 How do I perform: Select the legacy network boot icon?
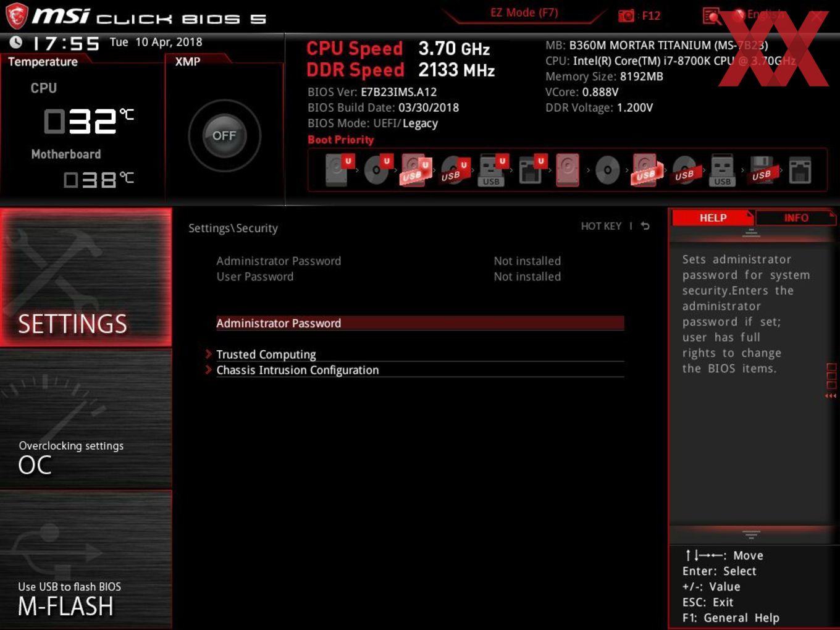click(x=800, y=171)
